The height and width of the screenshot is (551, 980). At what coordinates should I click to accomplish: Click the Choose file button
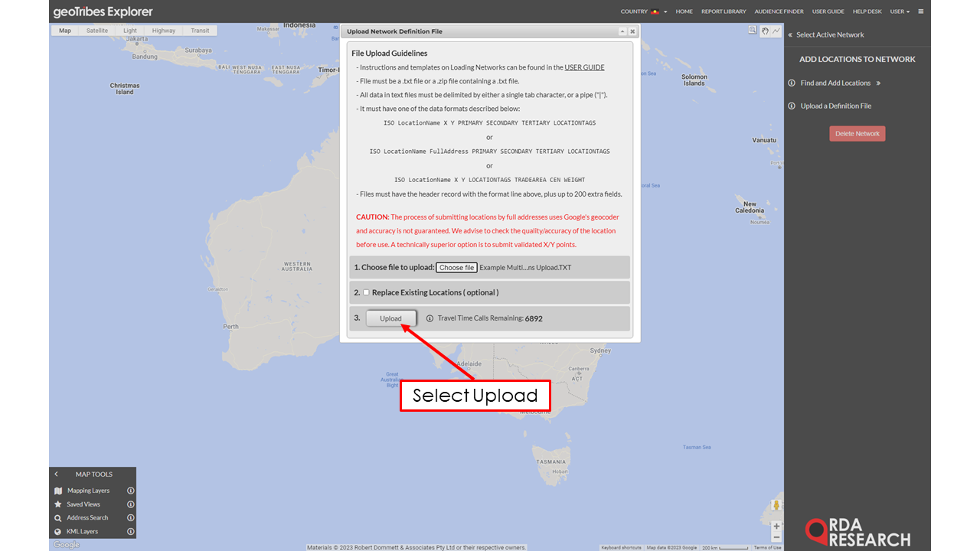[456, 268]
